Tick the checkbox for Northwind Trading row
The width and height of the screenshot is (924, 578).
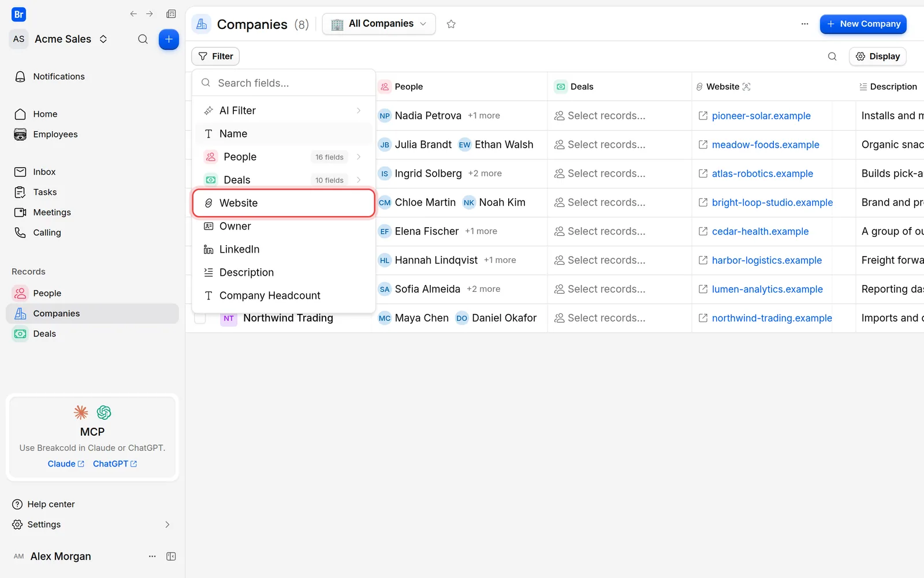coord(200,318)
